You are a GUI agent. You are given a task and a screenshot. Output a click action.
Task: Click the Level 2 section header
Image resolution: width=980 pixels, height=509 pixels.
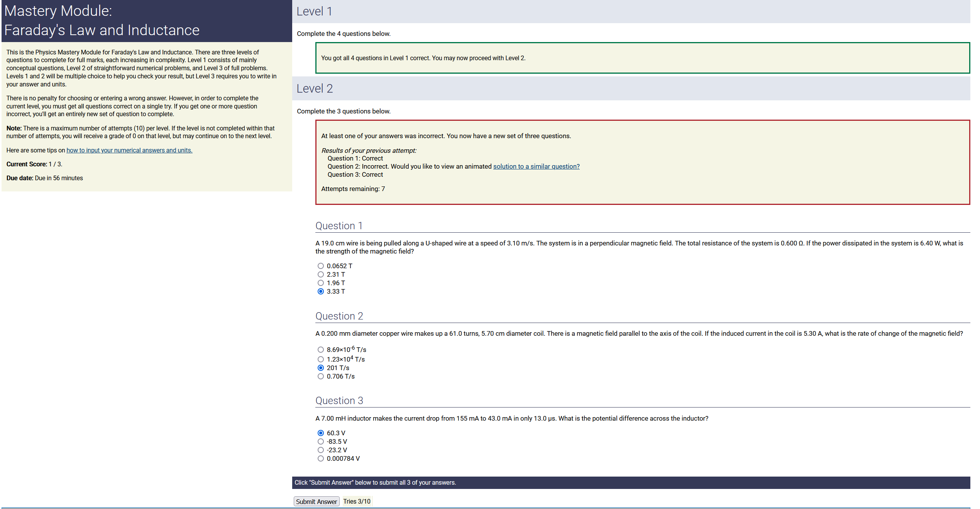pos(315,88)
